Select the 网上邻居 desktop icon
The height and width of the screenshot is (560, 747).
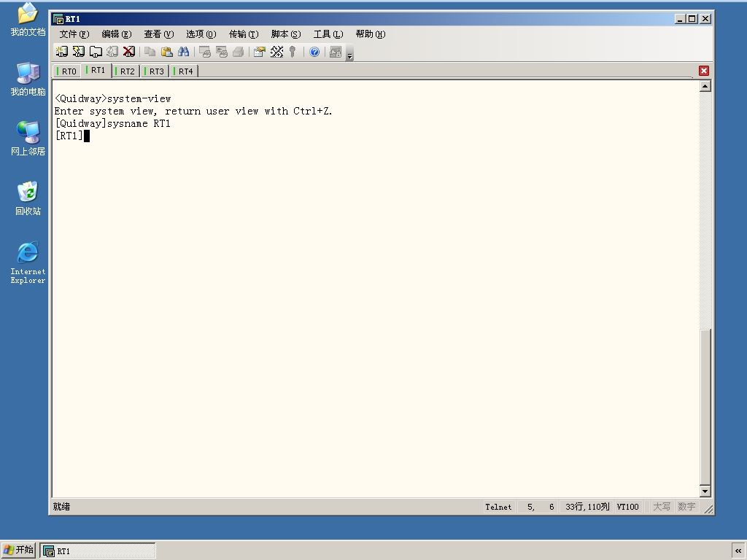28,139
